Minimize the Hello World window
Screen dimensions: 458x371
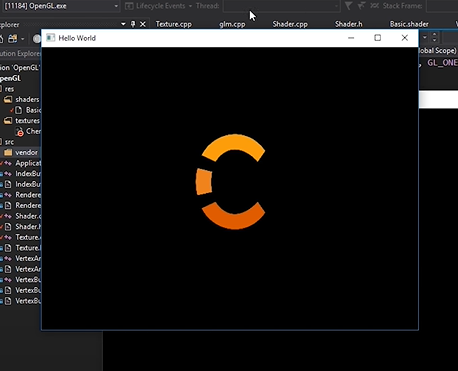(x=351, y=38)
